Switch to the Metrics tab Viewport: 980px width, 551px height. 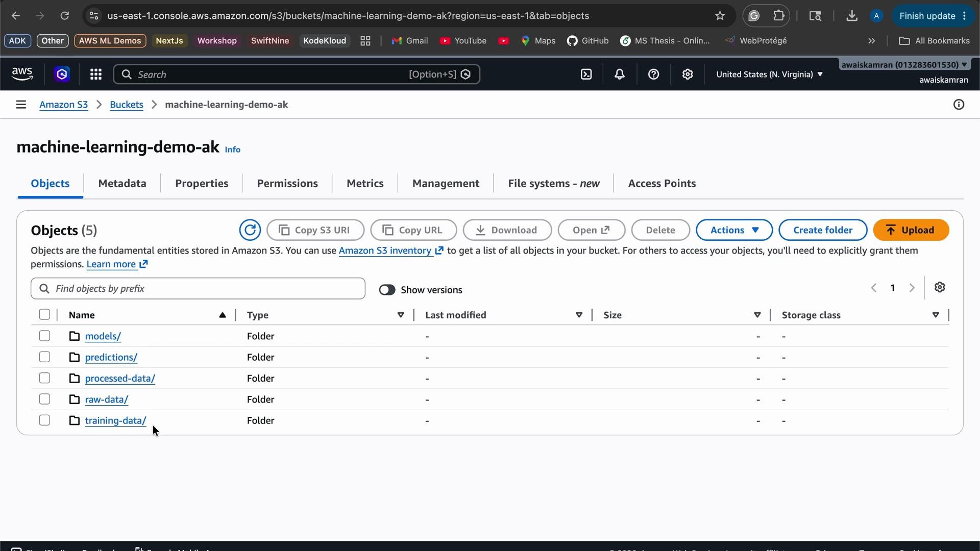tap(365, 184)
